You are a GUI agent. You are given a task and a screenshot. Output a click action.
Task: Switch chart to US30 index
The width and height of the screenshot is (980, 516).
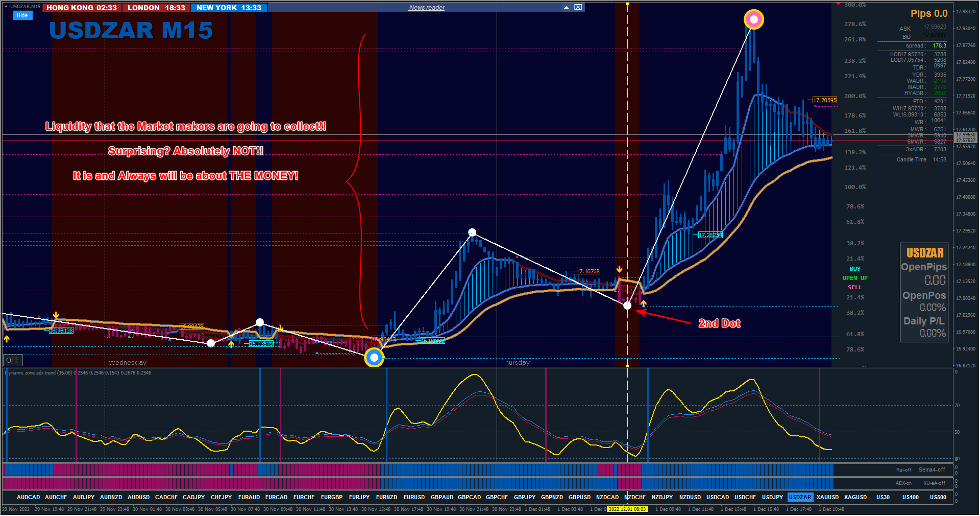pyautogui.click(x=883, y=497)
